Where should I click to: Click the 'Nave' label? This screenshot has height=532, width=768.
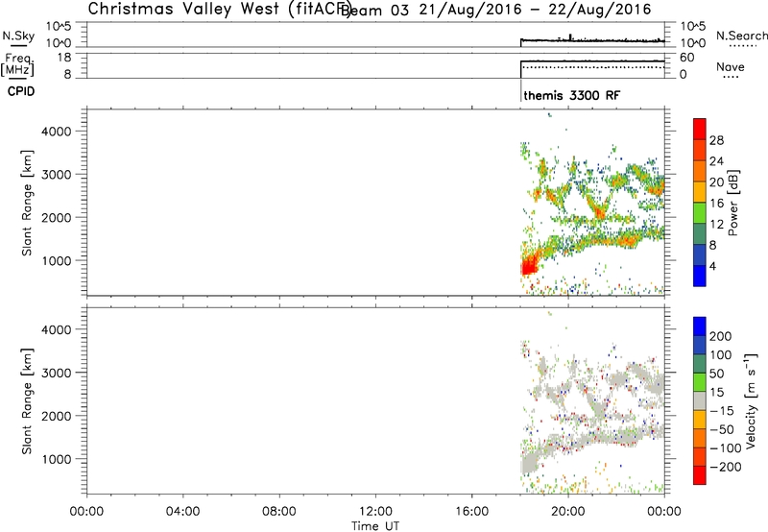[731, 66]
